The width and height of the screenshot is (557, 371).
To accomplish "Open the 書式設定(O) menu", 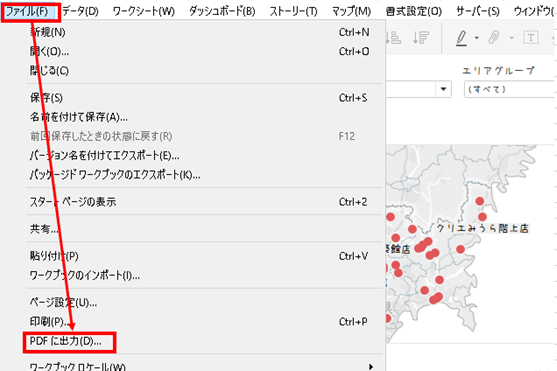I will point(413,11).
